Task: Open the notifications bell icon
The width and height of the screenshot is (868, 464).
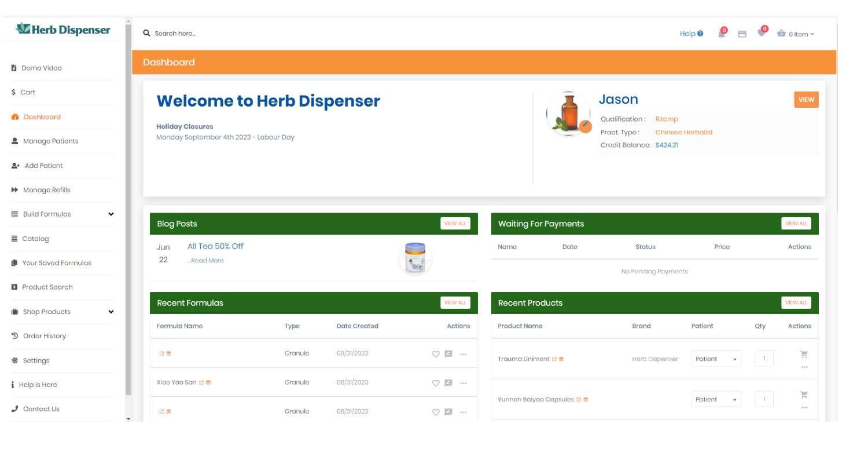Action: coord(722,33)
